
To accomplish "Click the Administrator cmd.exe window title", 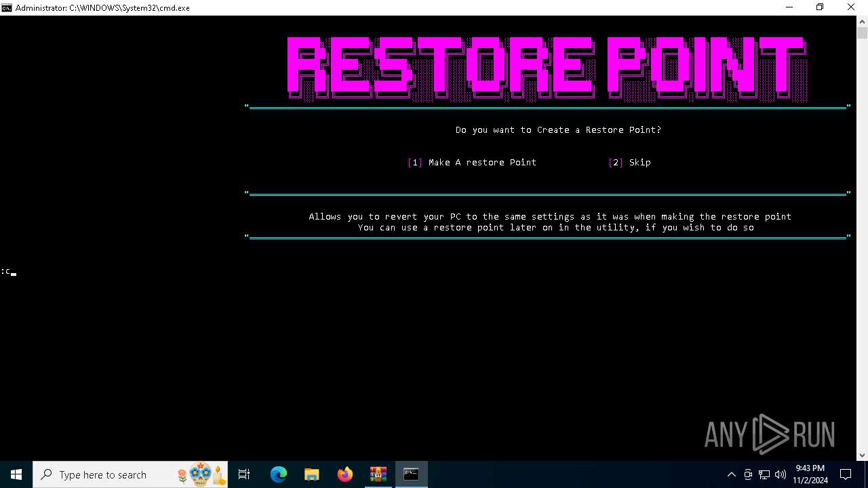I will [x=102, y=8].
